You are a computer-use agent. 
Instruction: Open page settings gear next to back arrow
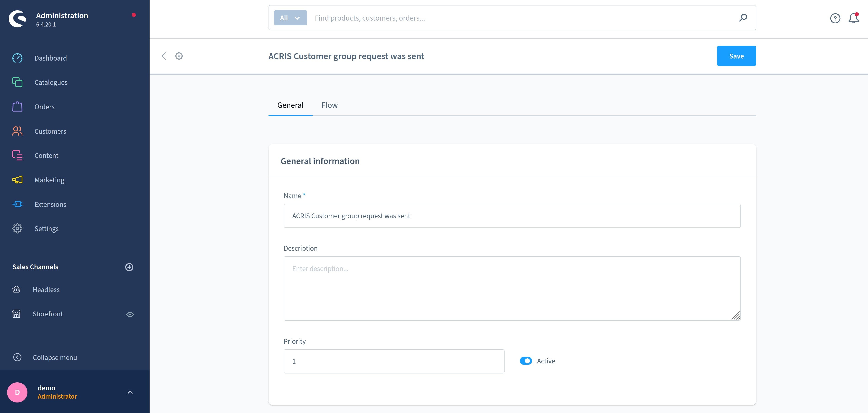point(179,56)
